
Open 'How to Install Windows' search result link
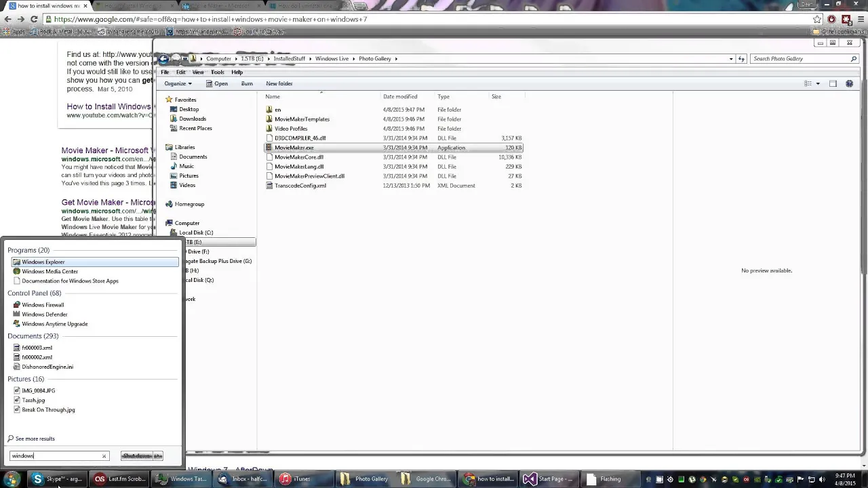tap(109, 106)
